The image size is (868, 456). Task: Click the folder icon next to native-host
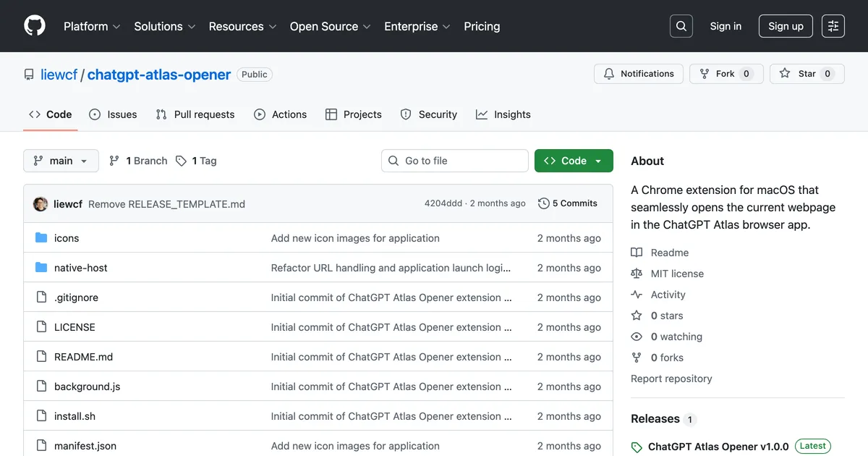pos(41,267)
